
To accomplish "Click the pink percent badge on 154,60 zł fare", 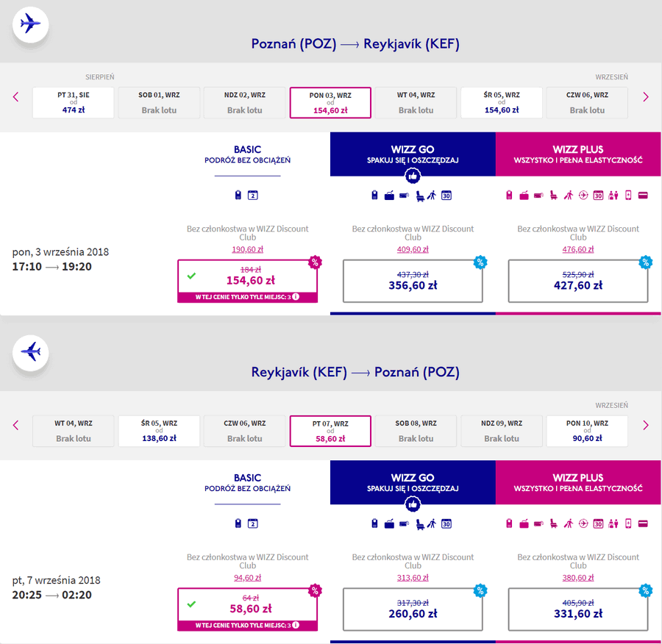I will point(315,262).
